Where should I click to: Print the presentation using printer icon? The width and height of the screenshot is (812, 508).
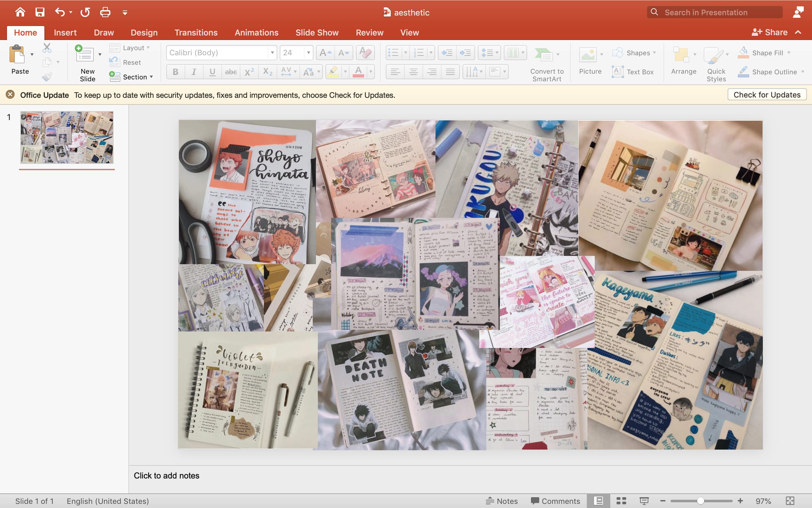105,12
